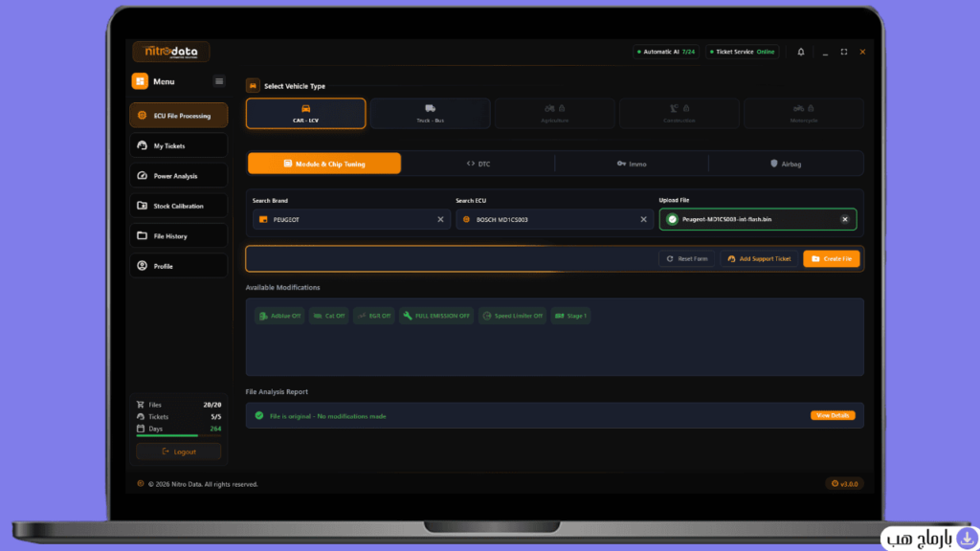Toggle the Cat Off modification

[329, 316]
